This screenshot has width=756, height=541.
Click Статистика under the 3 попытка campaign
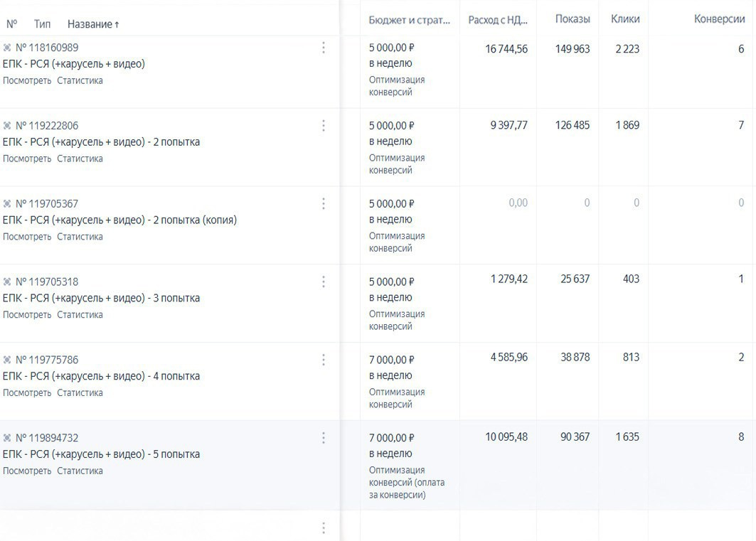[x=80, y=315]
